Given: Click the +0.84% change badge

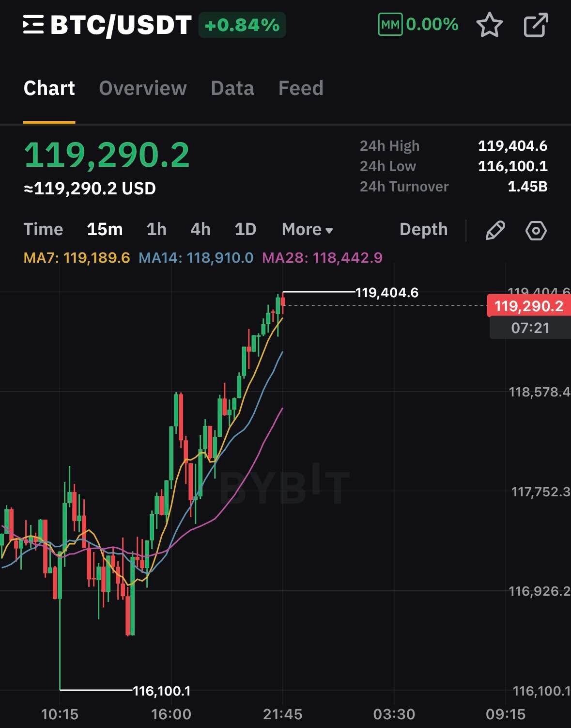Looking at the screenshot, I should (x=242, y=25).
